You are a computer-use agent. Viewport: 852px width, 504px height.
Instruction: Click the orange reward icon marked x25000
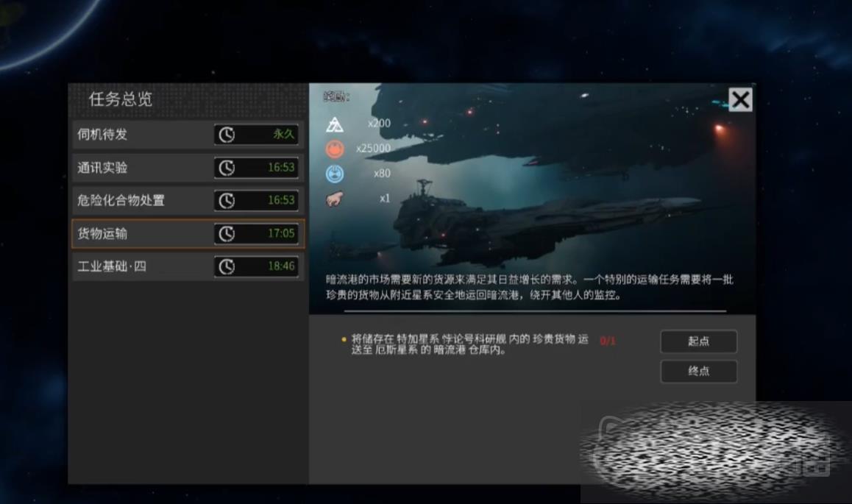tap(335, 149)
